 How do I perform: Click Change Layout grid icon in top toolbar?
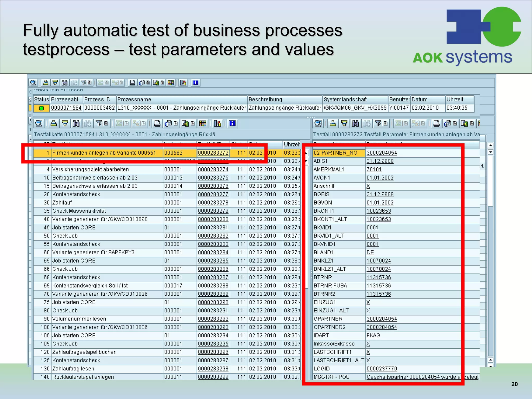(x=171, y=83)
